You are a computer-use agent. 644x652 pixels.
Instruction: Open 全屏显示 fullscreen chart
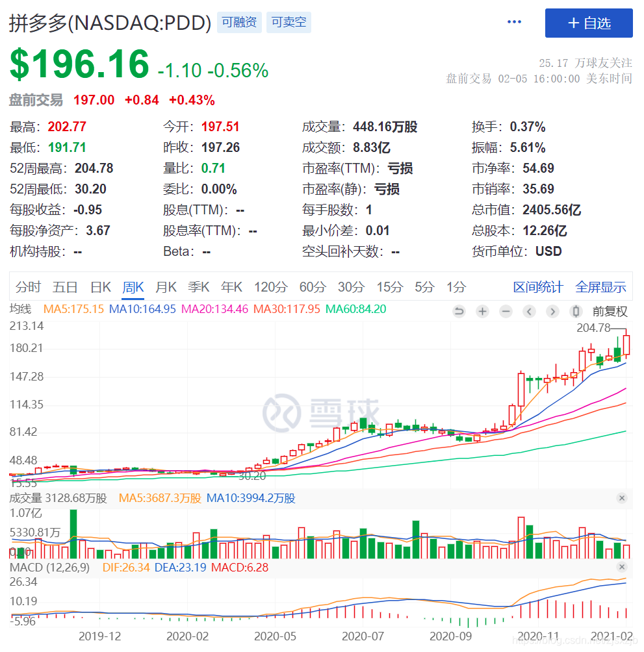(600, 287)
